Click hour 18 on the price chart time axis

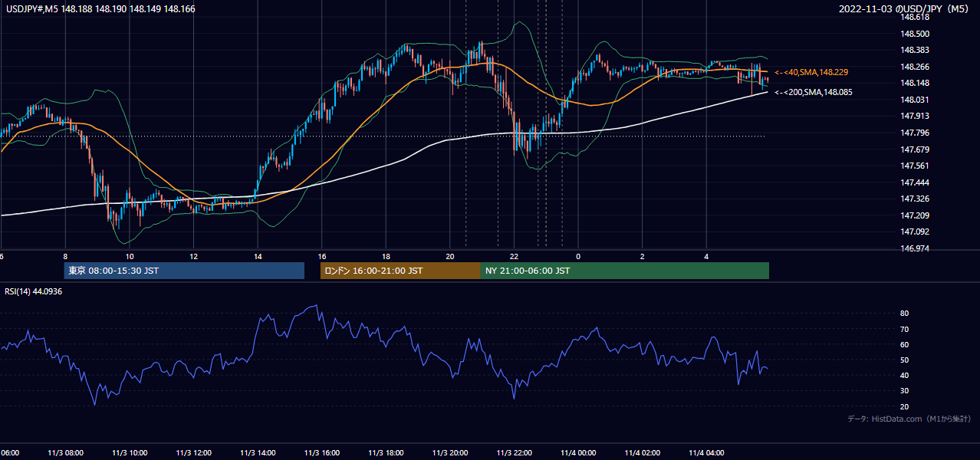[386, 257]
